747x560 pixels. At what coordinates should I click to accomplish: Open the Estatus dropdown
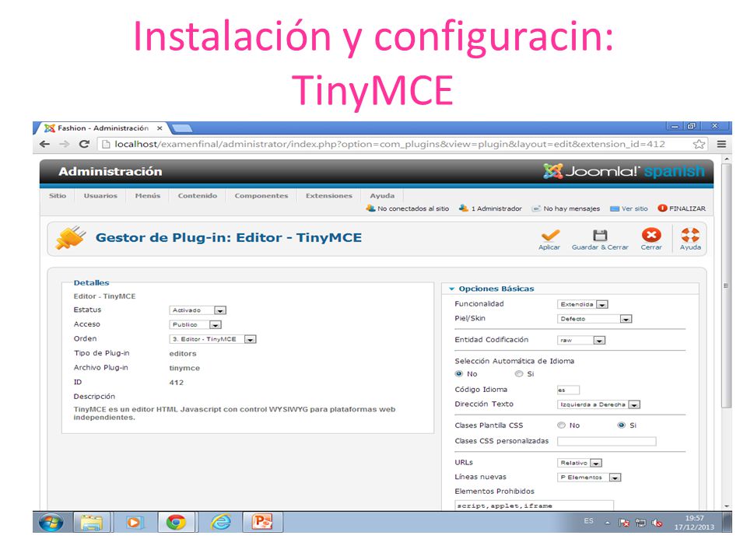[x=197, y=310]
